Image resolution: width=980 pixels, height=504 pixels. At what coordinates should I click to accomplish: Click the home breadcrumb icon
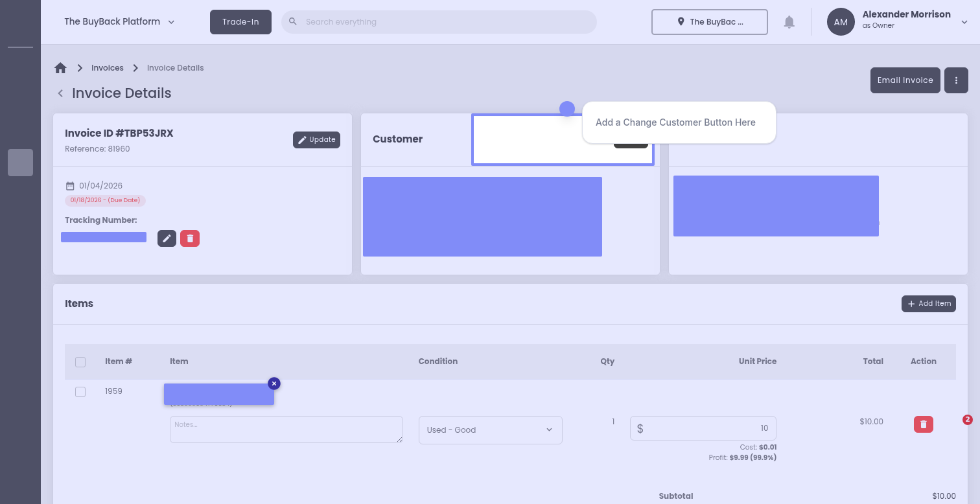coord(60,68)
